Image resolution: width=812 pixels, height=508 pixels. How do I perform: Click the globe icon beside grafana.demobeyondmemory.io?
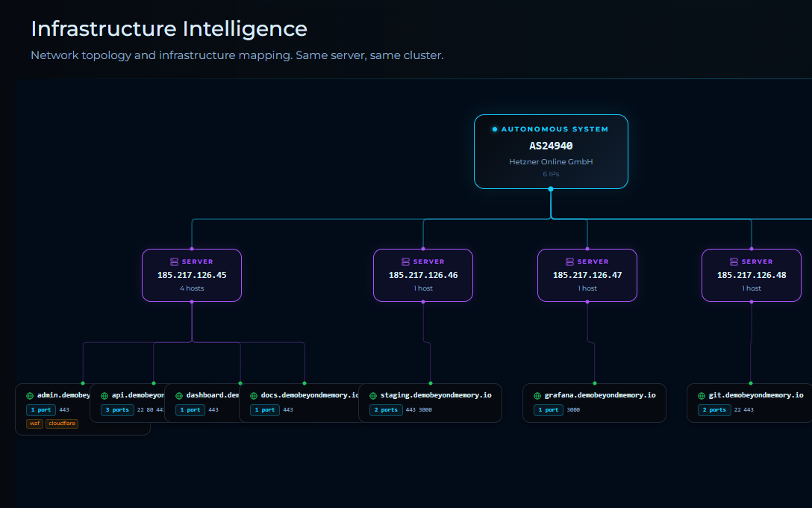pos(537,395)
